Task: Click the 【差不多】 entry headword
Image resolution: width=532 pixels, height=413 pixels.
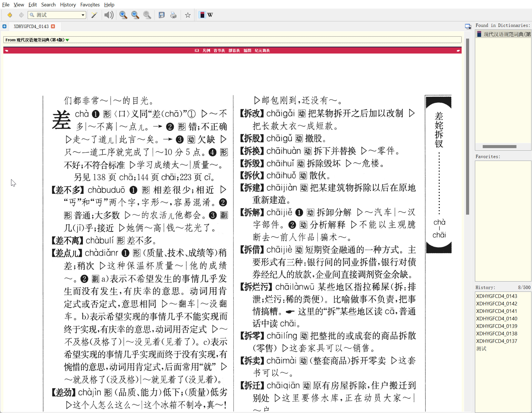Action: [x=68, y=190]
